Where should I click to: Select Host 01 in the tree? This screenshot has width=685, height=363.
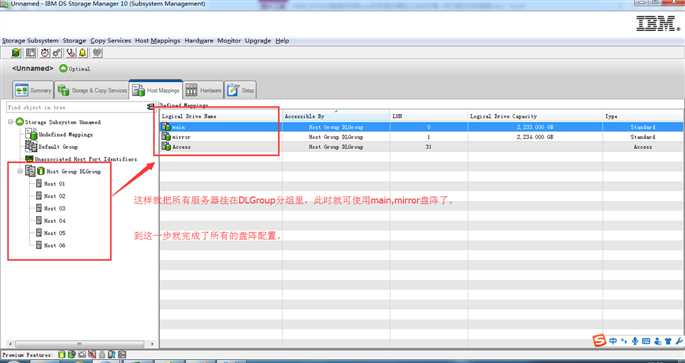tap(54, 184)
